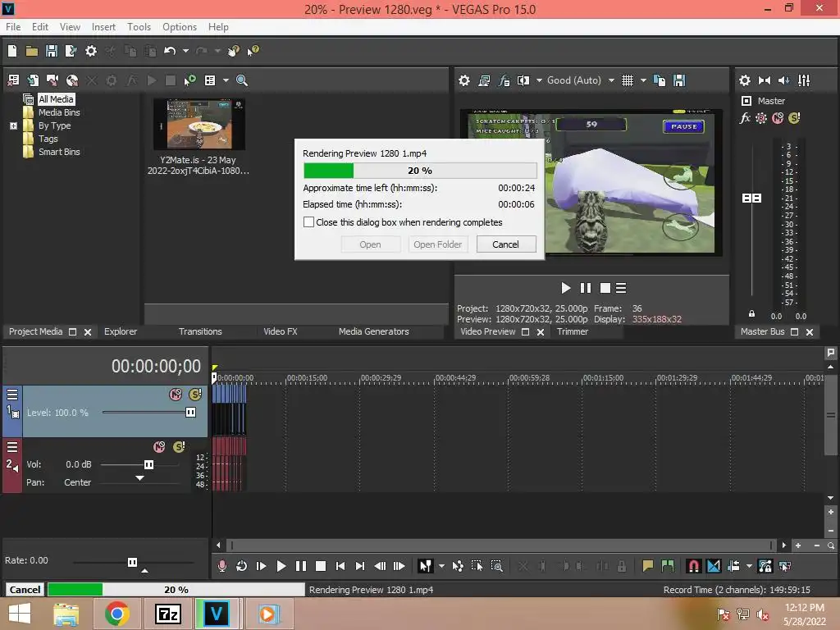Pause playback under the video preview
Image resolution: width=840 pixels, height=630 pixels.
pyautogui.click(x=586, y=288)
